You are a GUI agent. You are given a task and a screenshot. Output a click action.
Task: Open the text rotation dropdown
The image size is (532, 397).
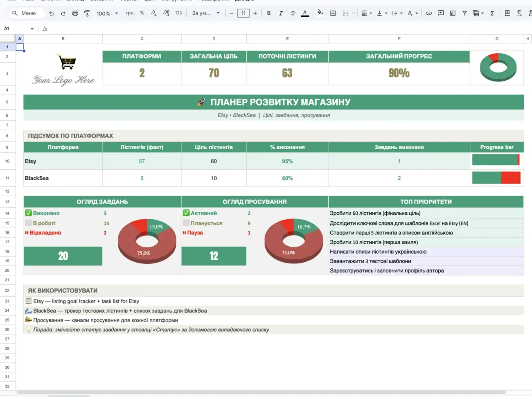413,13
